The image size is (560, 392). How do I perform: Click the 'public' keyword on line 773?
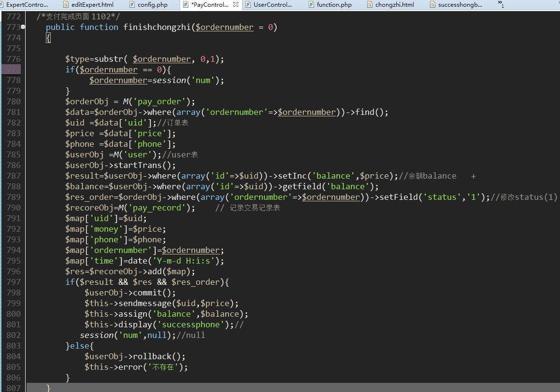point(60,27)
